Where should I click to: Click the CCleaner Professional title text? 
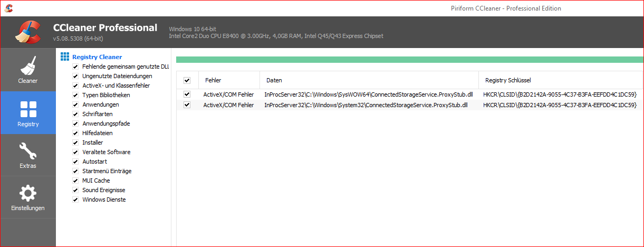pyautogui.click(x=105, y=27)
